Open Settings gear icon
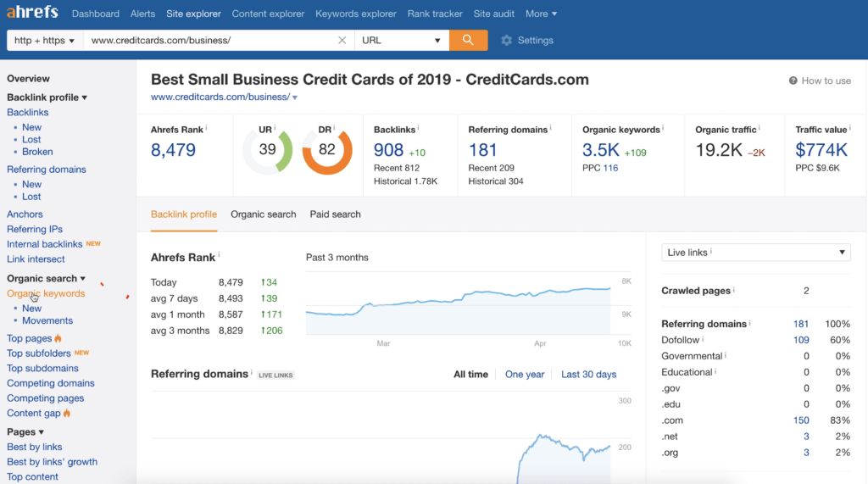 [x=506, y=40]
